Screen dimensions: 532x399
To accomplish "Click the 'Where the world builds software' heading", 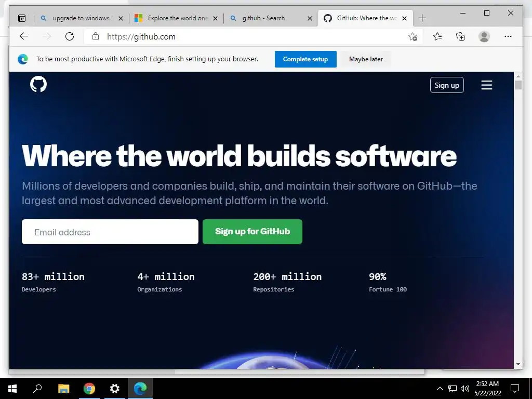I will (239, 156).
